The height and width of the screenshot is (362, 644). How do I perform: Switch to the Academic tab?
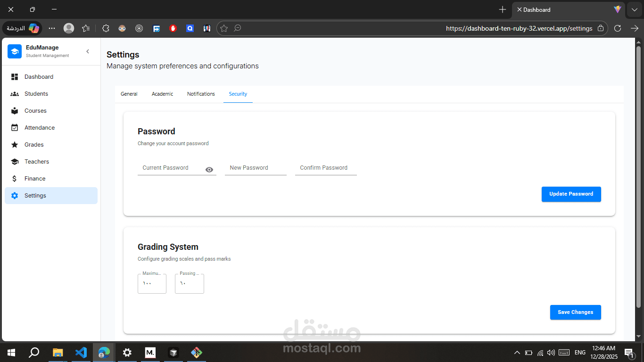pyautogui.click(x=162, y=94)
